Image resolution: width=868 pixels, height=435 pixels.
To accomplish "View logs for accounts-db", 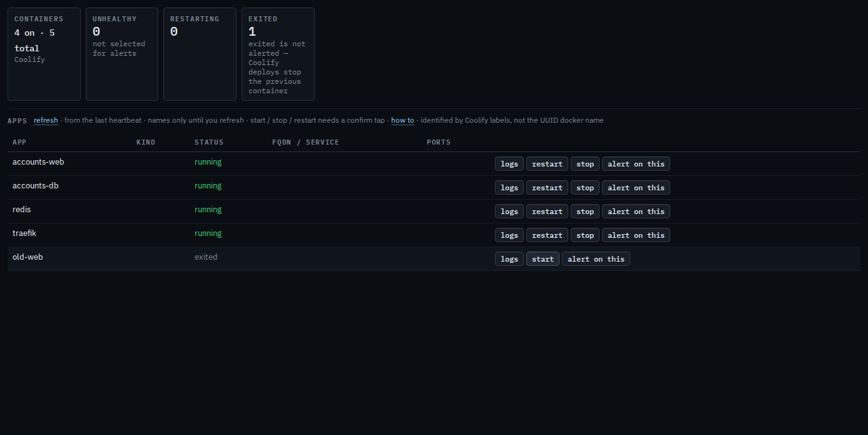I will point(509,188).
